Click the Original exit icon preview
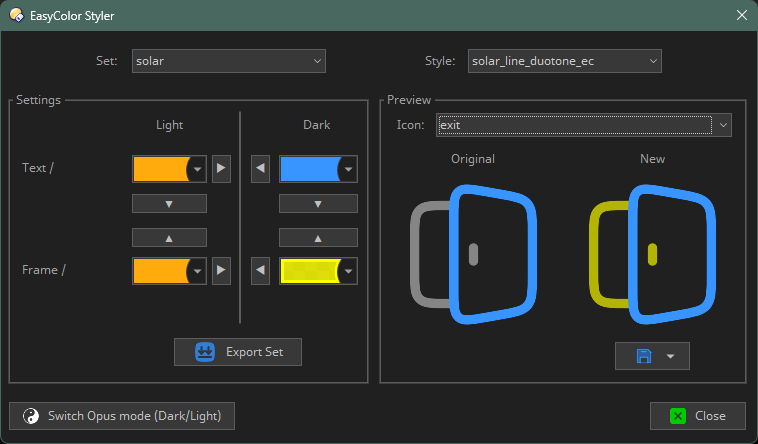 click(473, 254)
